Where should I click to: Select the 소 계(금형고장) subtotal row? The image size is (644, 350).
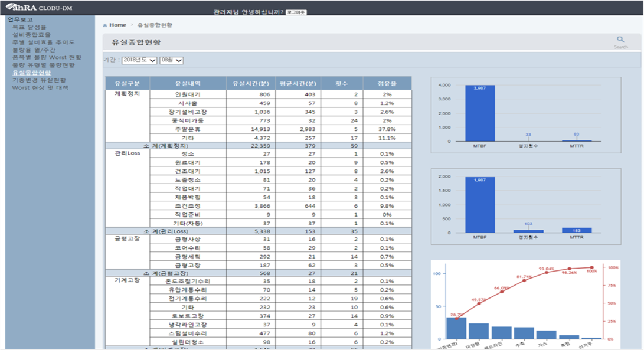(x=259, y=273)
